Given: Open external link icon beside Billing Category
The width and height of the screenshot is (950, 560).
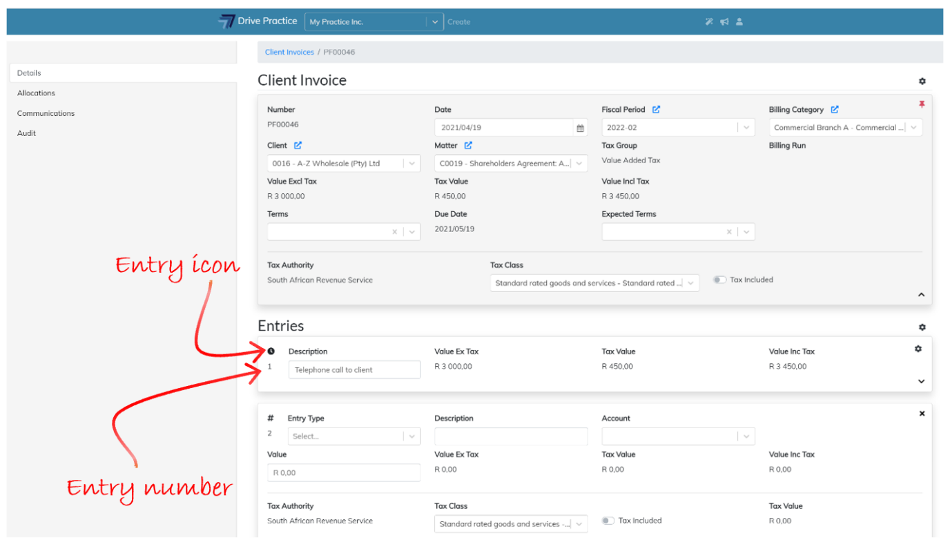Looking at the screenshot, I should click(x=835, y=109).
